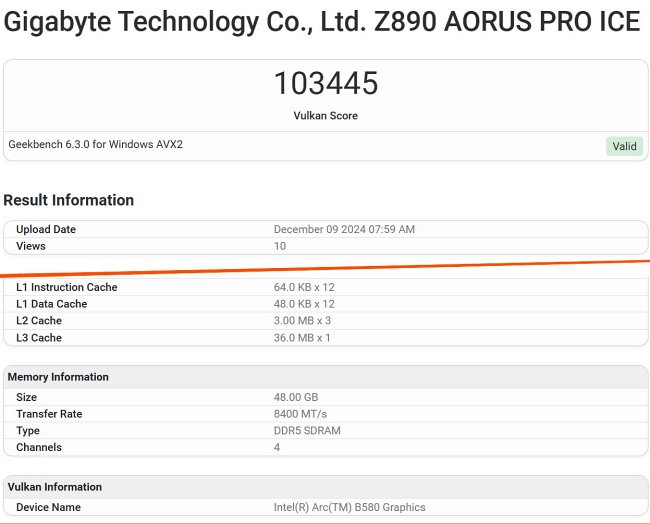Select the 36.0 MB x 1 value

(302, 337)
